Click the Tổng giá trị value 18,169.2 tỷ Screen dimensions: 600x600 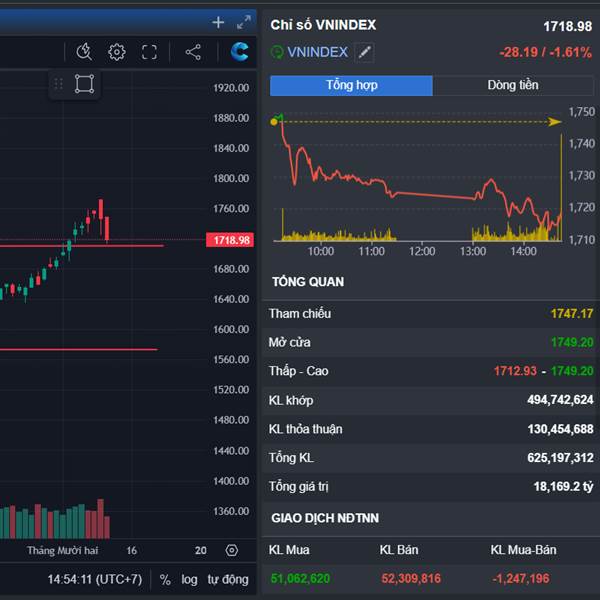click(x=563, y=486)
